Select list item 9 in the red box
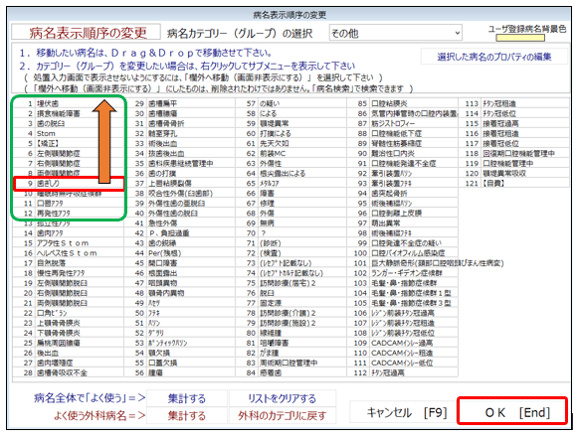This screenshot has width=580, height=439. [x=68, y=183]
